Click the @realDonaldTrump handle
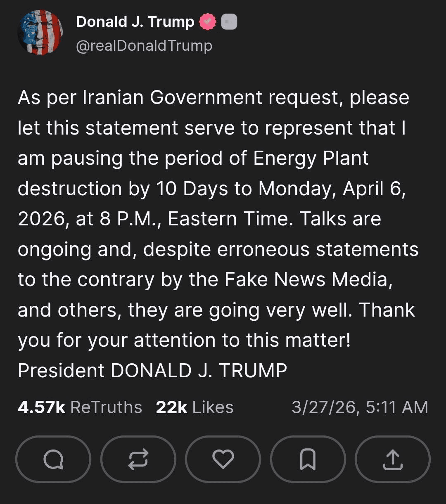This screenshot has height=504, width=446. coord(144,45)
